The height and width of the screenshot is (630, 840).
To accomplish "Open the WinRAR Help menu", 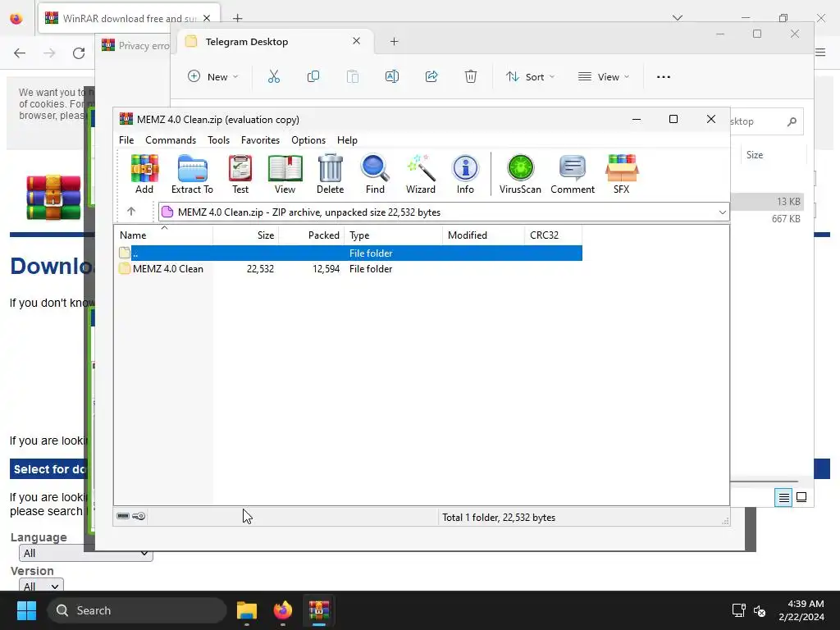I will (x=347, y=139).
